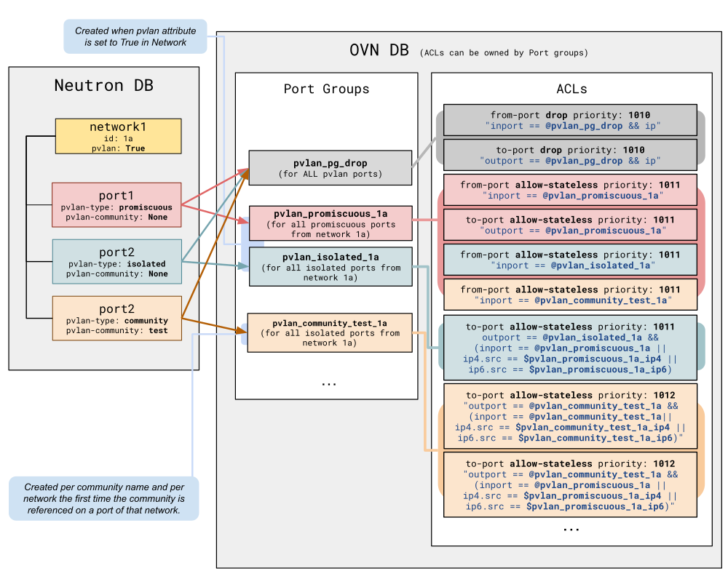Click the yellow network1 box
This screenshot has height=587, width=728.
click(119, 136)
